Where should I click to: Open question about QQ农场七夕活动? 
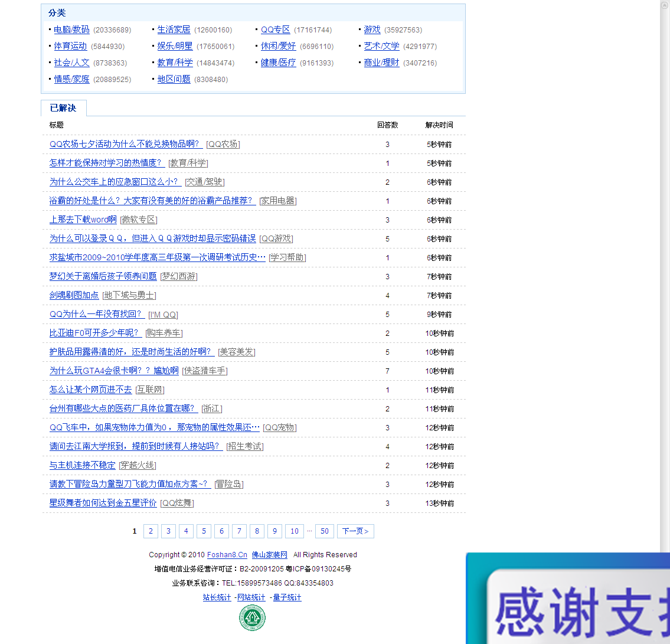(126, 144)
